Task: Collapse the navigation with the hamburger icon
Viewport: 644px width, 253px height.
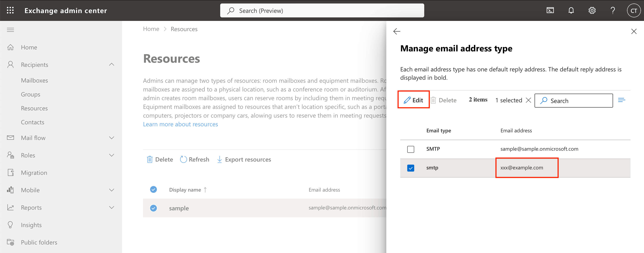Action: tap(10, 30)
